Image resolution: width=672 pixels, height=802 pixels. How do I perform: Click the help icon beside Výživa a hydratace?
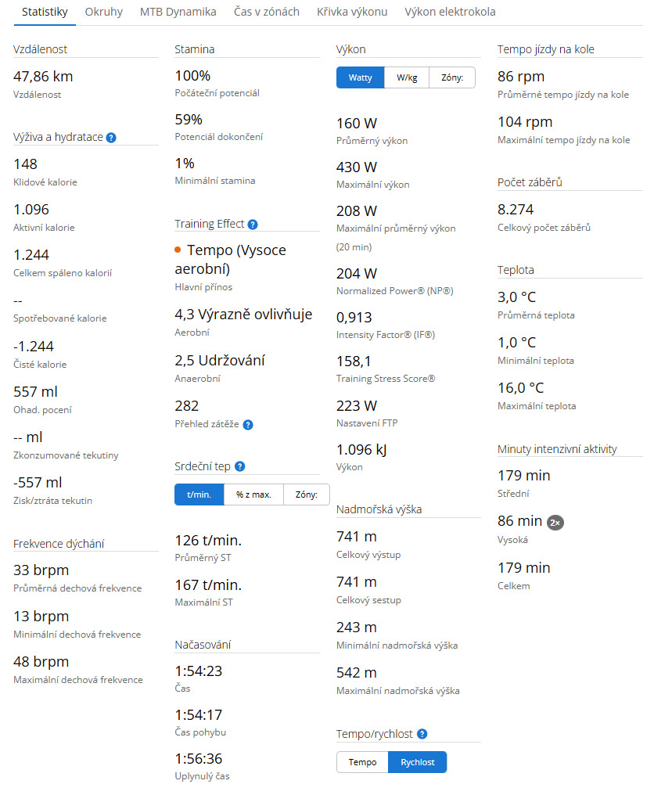(x=111, y=138)
